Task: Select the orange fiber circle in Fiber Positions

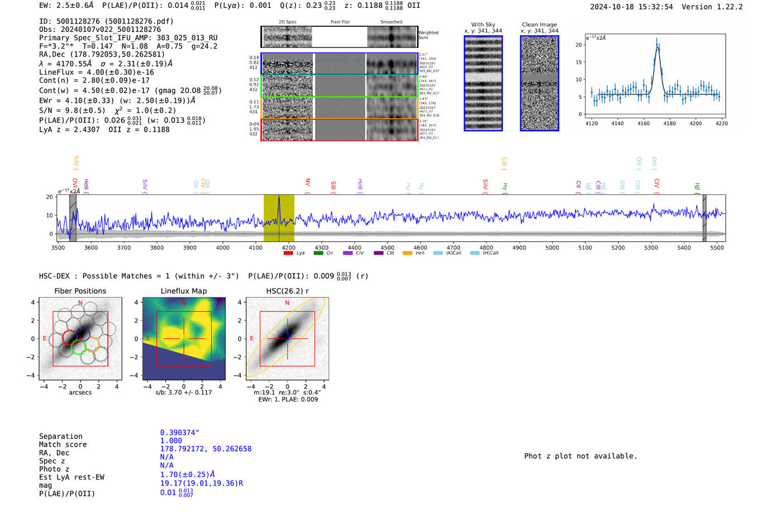Action: click(x=92, y=344)
